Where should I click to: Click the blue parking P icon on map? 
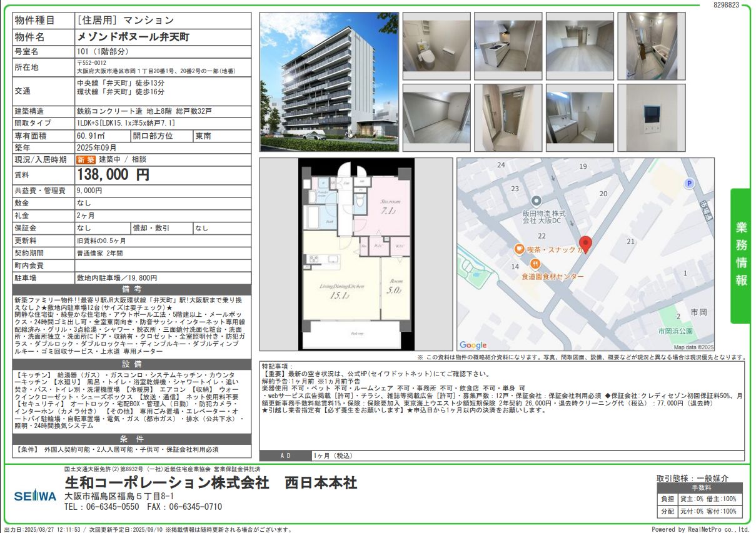[690, 183]
